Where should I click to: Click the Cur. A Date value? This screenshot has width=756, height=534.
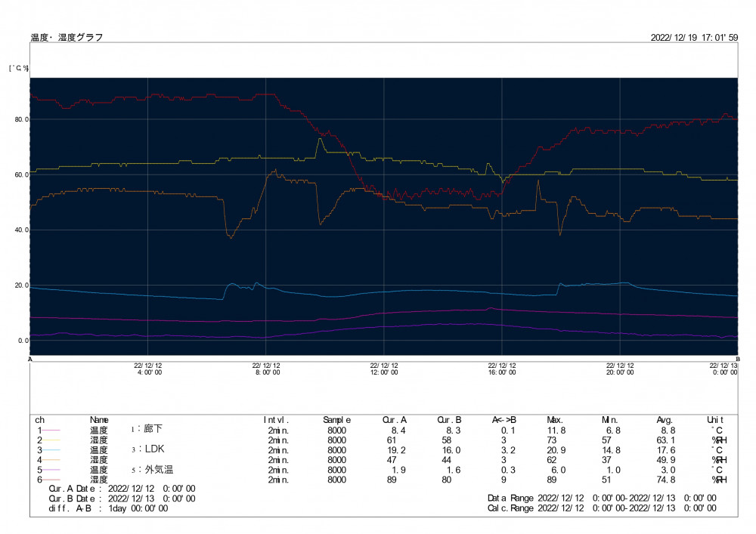click(152, 489)
